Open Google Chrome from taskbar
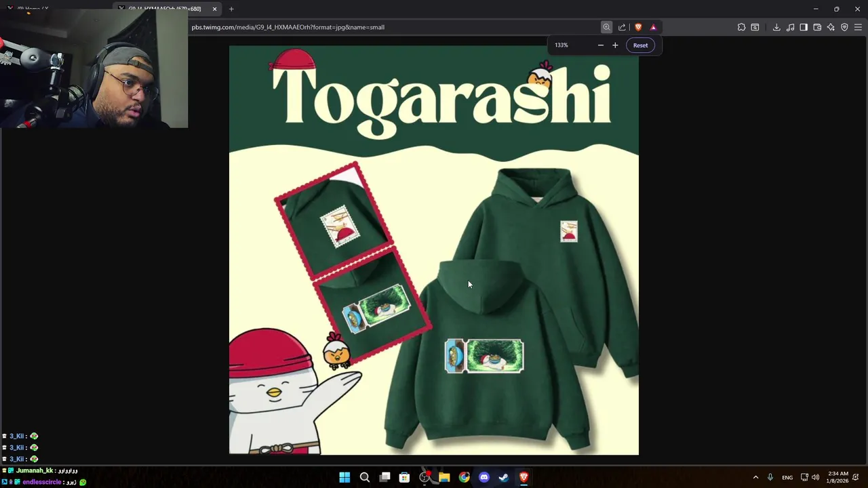 (464, 477)
